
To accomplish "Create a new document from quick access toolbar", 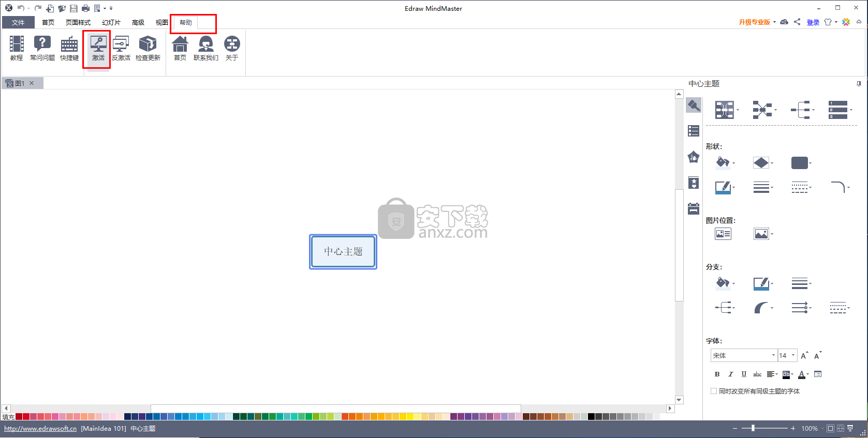I will pos(50,8).
